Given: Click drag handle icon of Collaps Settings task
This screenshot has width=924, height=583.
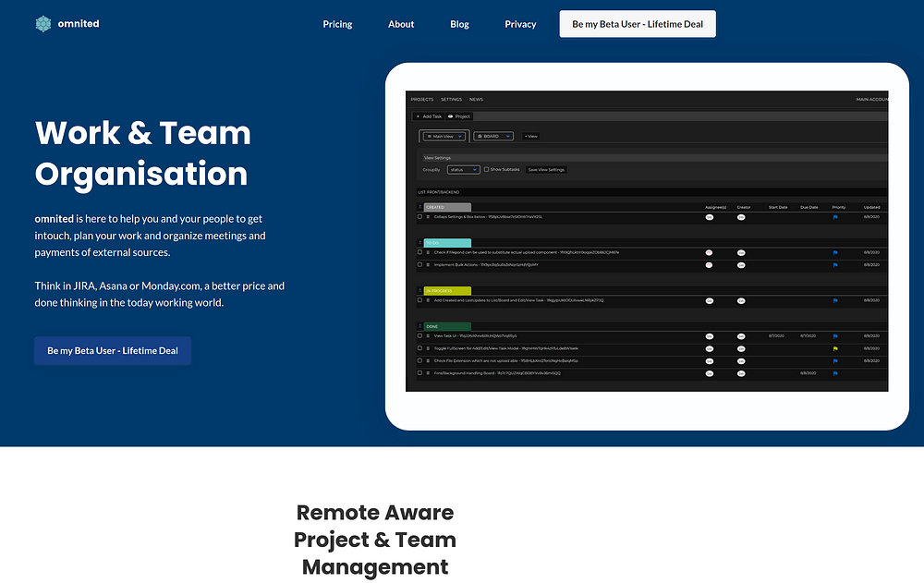Looking at the screenshot, I should (x=428, y=217).
